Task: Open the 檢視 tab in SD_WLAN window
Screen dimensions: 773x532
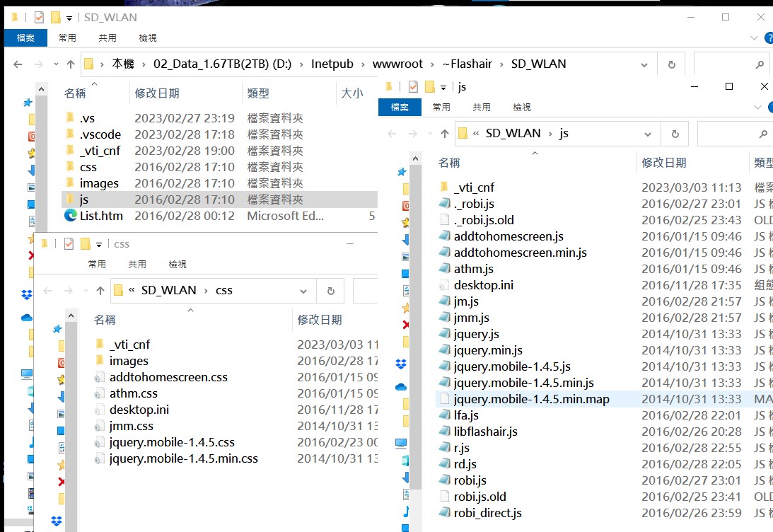Action: coord(147,38)
